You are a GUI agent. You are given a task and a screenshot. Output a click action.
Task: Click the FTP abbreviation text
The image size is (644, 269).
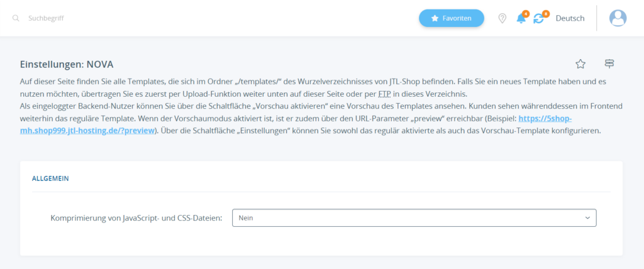[384, 94]
